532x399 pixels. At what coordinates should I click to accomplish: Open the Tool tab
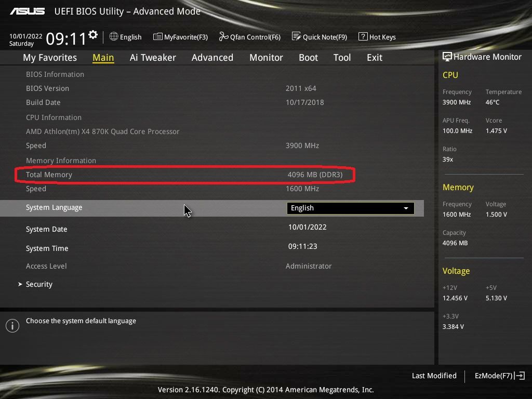pos(342,58)
